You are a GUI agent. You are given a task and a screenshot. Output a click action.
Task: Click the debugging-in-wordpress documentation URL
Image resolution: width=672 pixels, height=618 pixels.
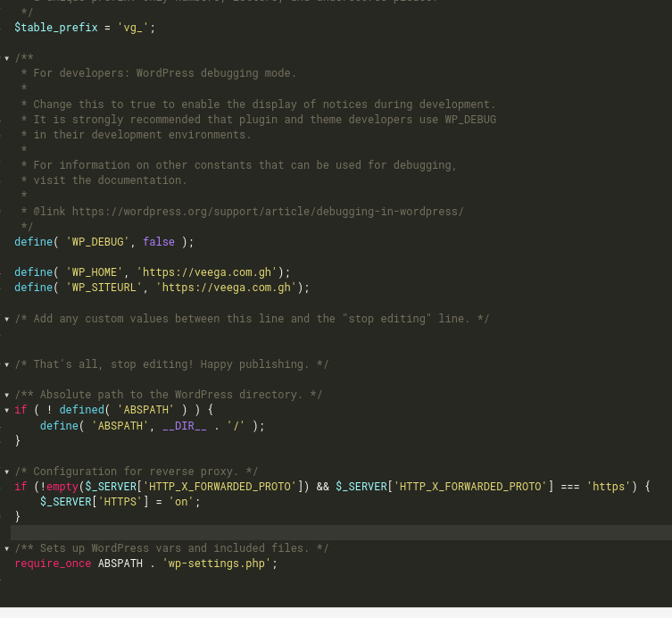point(268,212)
